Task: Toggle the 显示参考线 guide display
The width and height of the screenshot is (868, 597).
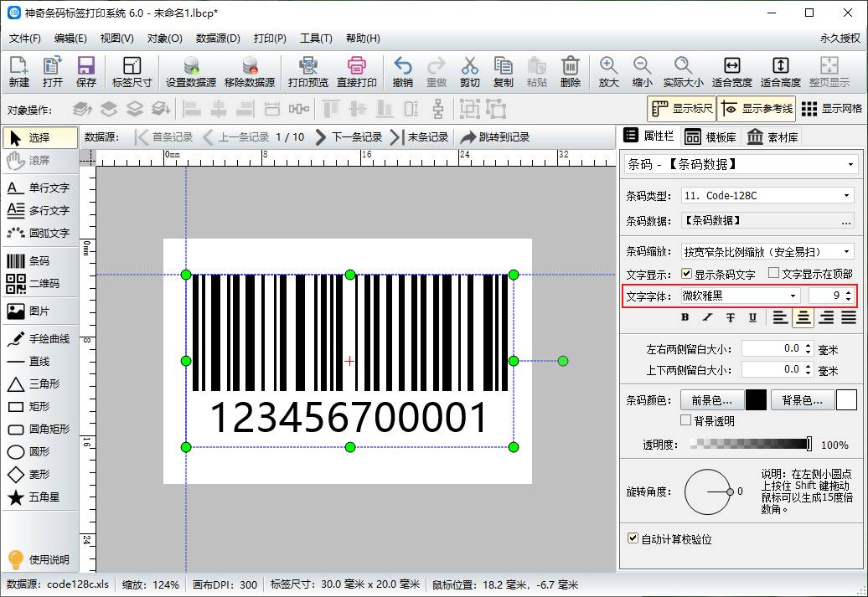Action: (x=757, y=109)
